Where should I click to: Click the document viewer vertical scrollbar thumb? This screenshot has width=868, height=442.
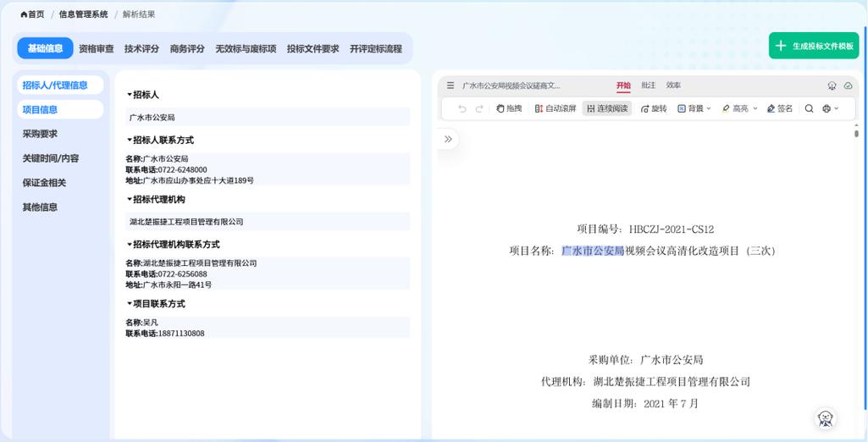856,133
